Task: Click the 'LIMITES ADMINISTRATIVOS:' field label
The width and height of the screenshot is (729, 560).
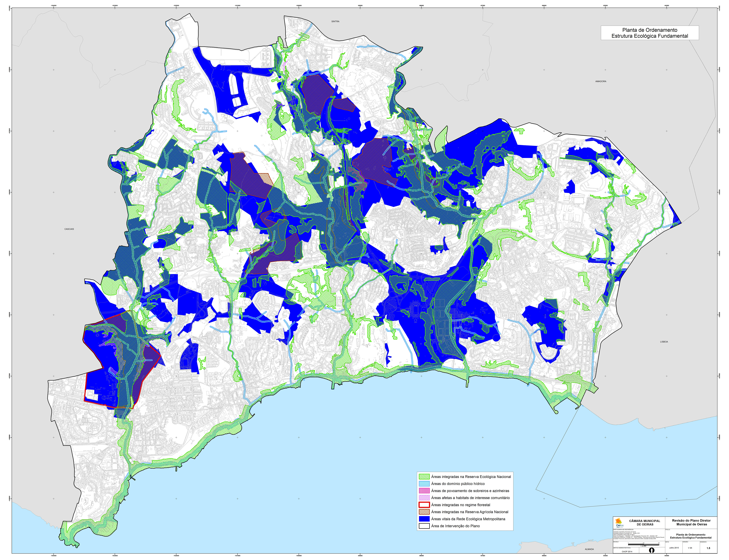Action: coord(622,548)
